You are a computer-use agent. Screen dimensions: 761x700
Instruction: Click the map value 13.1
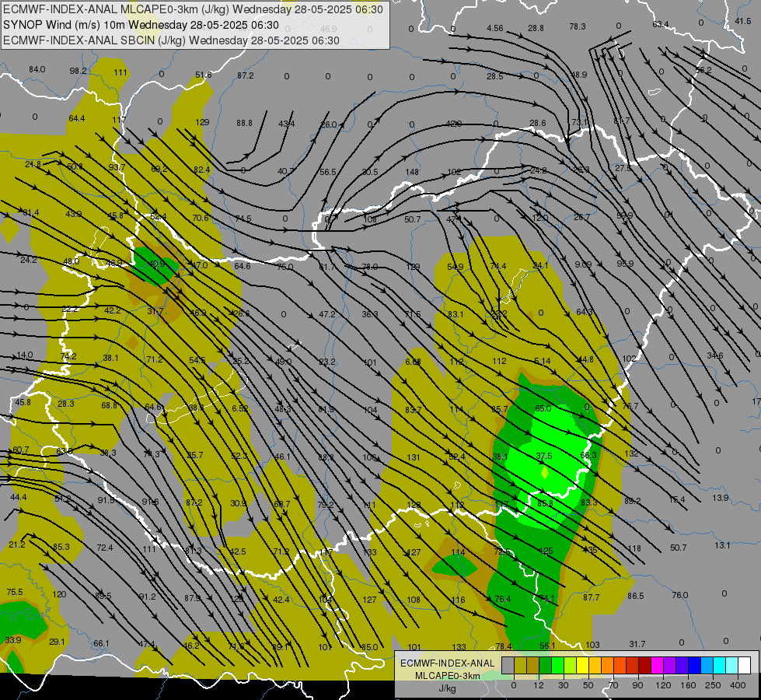coord(722,545)
